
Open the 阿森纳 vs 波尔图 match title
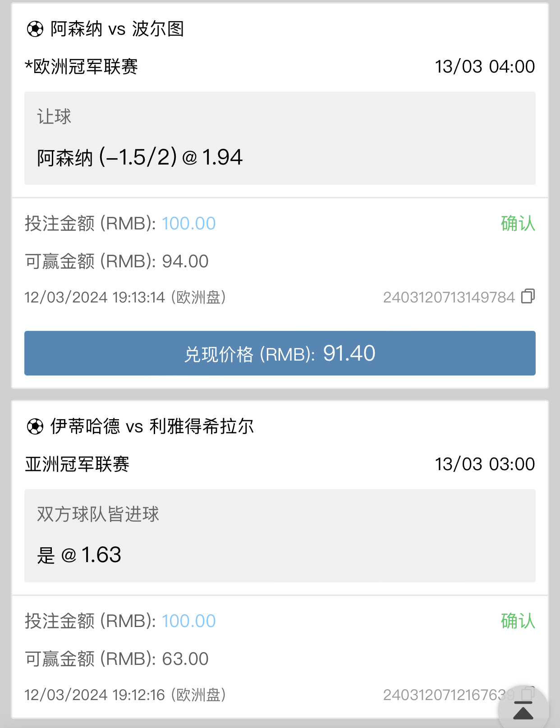117,29
